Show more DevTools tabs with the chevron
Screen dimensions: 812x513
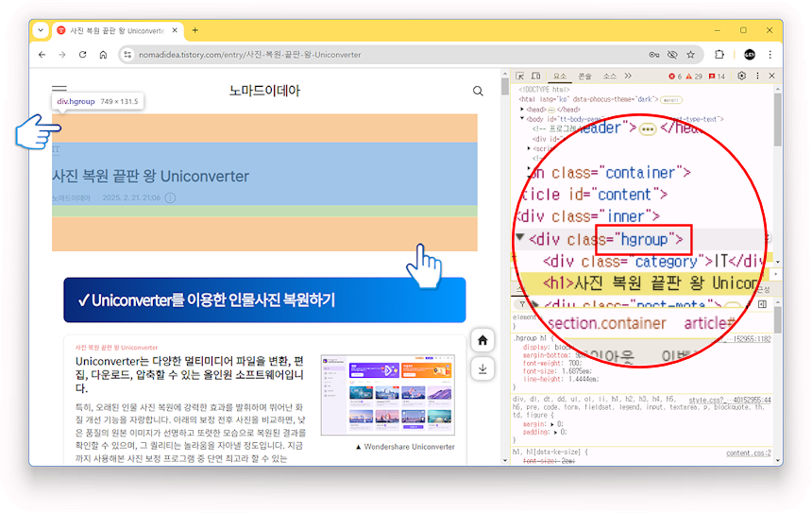[628, 77]
